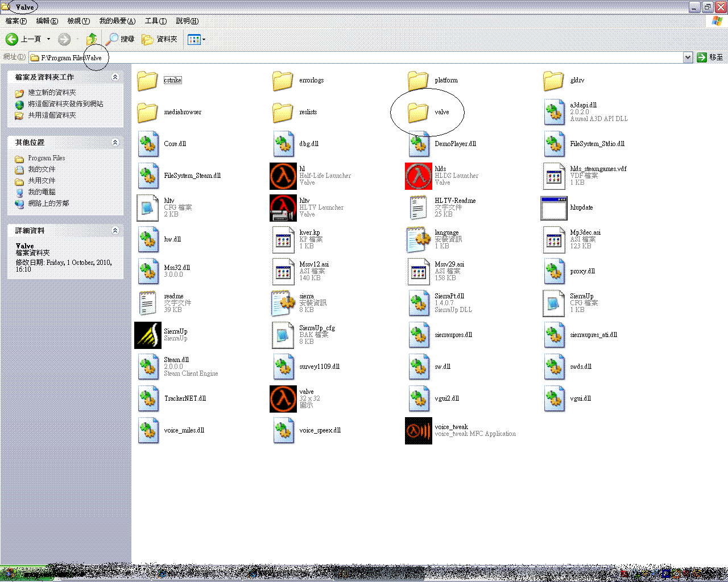Image resolution: width=728 pixels, height=582 pixels.
Task: Open the platform folder icon
Action: click(x=418, y=81)
